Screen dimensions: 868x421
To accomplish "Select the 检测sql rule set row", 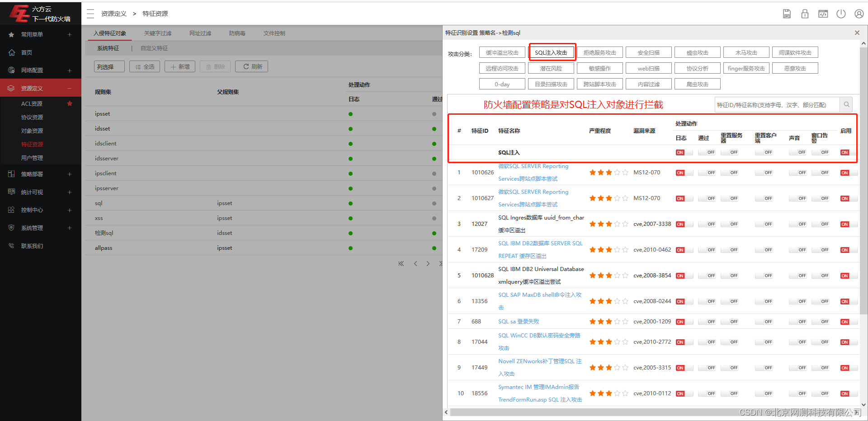I will coord(264,233).
